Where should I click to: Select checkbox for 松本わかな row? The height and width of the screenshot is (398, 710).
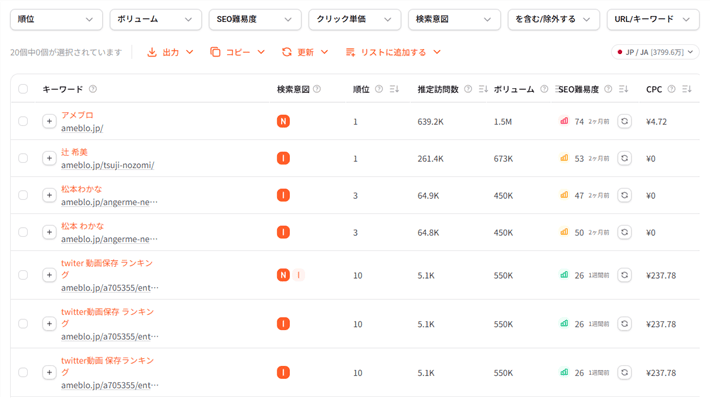[23, 195]
